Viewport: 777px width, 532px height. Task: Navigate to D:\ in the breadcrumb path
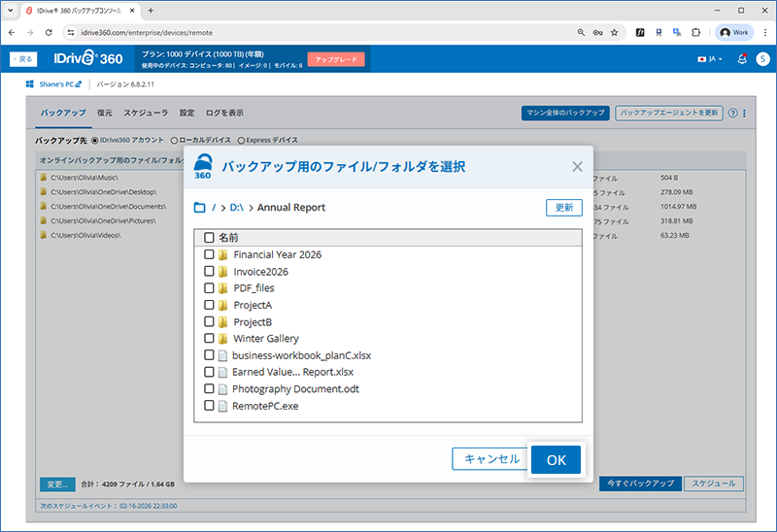point(237,208)
